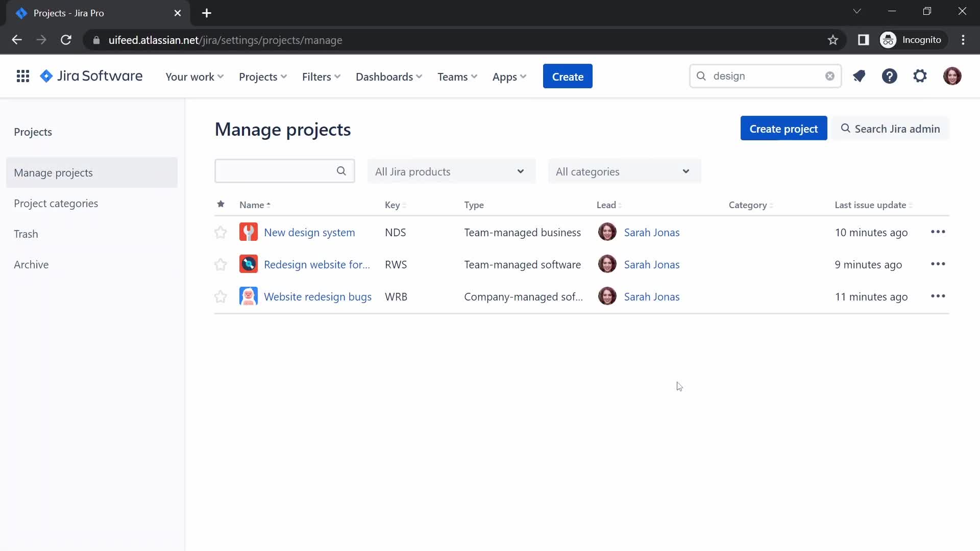980x551 pixels.
Task: Click Sarah Jonas avatar in RWS row
Action: 607,264
